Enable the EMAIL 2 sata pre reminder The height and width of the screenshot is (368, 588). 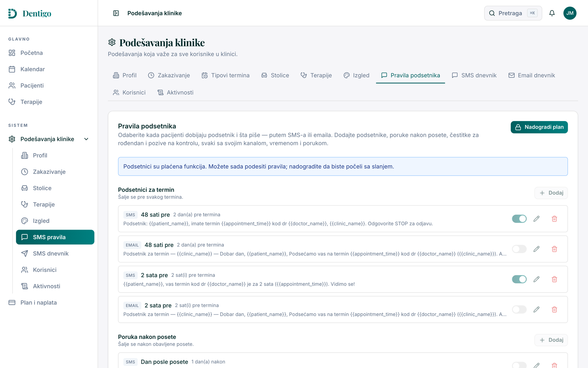pos(519,309)
